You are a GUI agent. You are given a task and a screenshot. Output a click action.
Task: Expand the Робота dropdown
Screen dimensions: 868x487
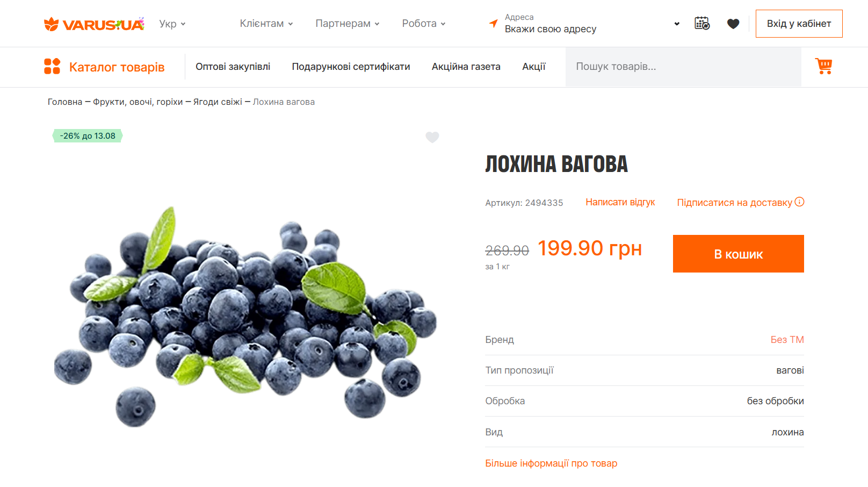(424, 24)
